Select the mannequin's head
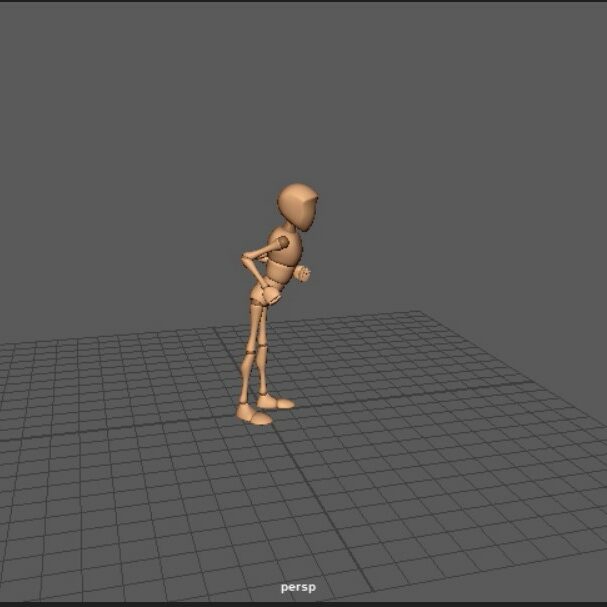This screenshot has width=607, height=607. [x=298, y=207]
